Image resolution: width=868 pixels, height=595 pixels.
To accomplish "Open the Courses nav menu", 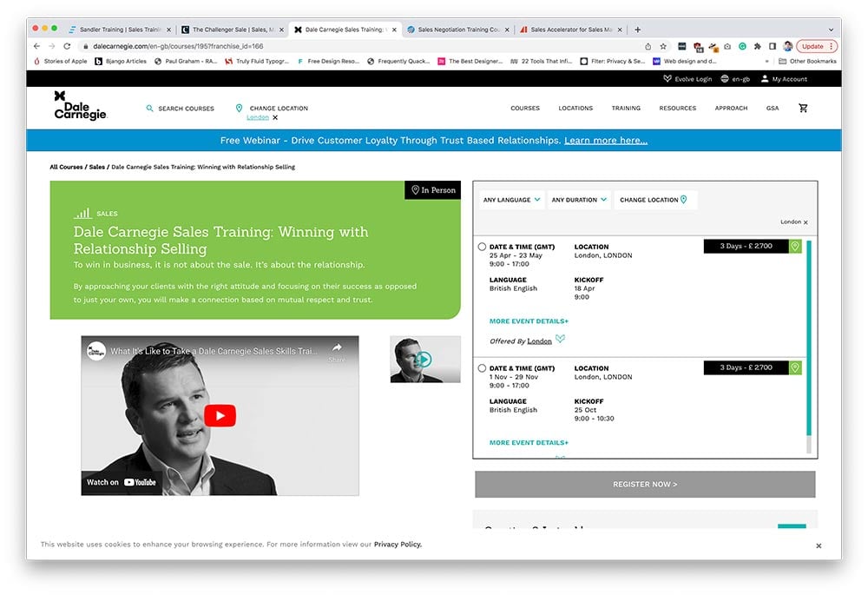I will click(x=525, y=108).
